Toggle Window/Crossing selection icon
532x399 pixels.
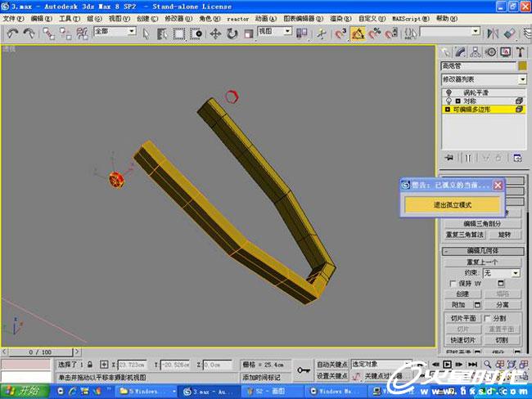[x=196, y=34]
